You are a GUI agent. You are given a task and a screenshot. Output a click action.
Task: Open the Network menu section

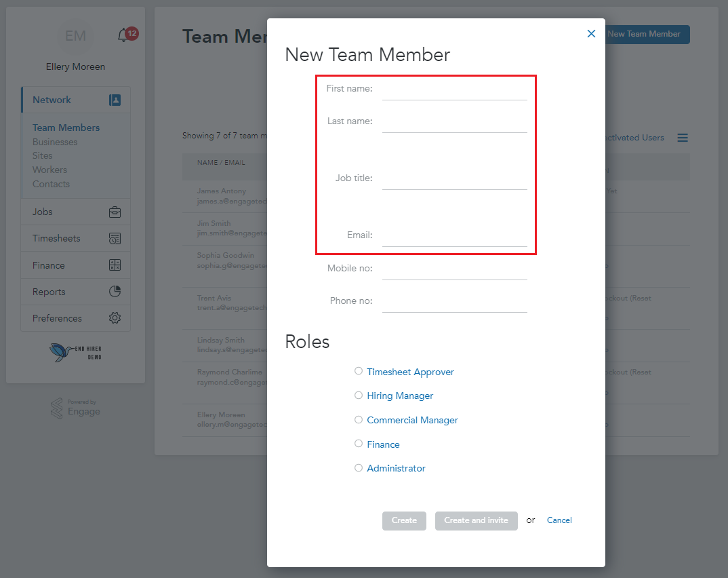[x=76, y=100]
